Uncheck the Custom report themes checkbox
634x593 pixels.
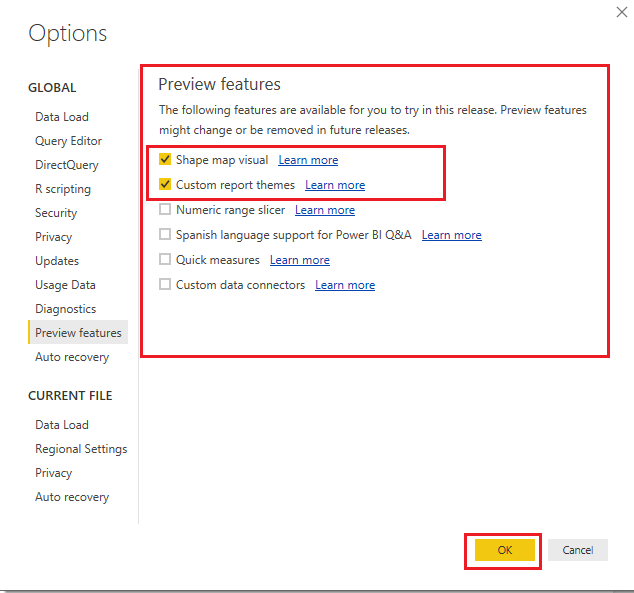pyautogui.click(x=165, y=185)
